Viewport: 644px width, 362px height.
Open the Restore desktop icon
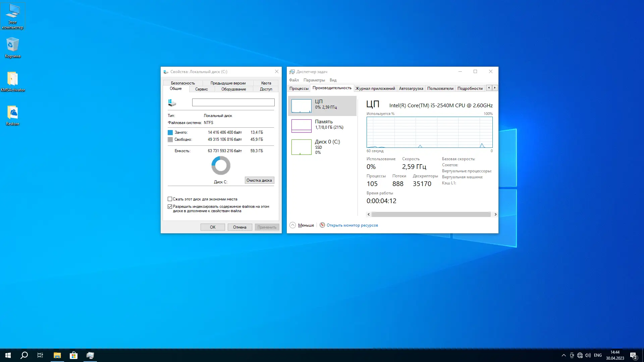(12, 115)
